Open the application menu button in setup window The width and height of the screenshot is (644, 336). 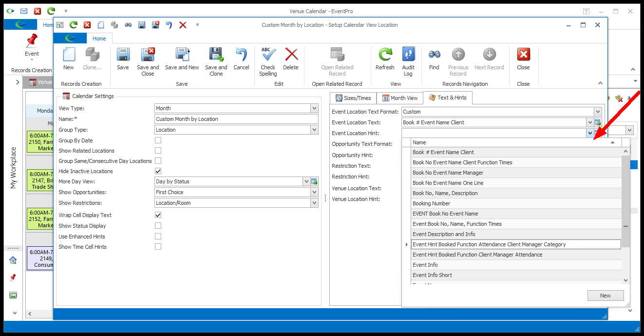point(71,39)
